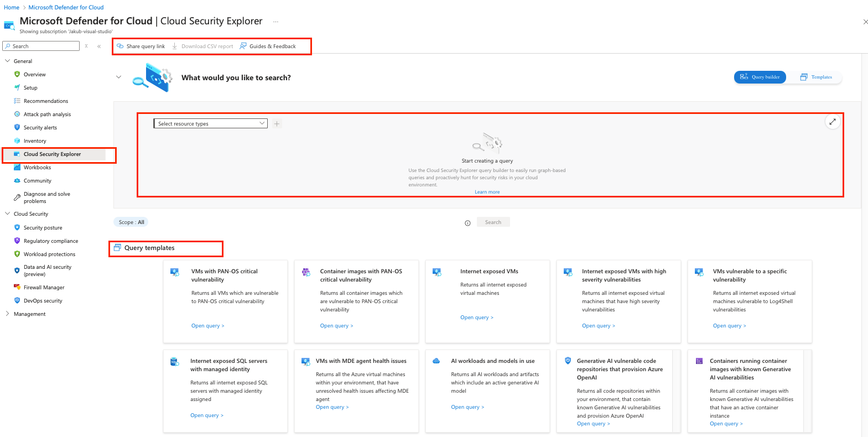This screenshot has height=437, width=868.
Task: Click the 'AI workloads and models in use' card title
Action: point(492,361)
